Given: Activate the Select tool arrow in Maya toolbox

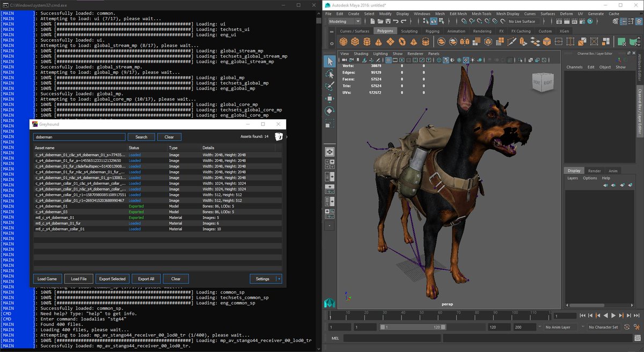Looking at the screenshot, I should point(330,61).
